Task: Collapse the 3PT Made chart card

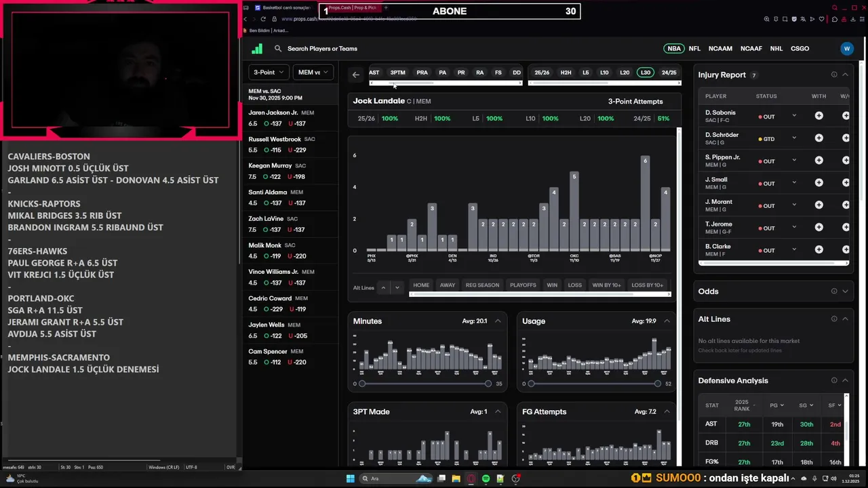Action: point(498,411)
